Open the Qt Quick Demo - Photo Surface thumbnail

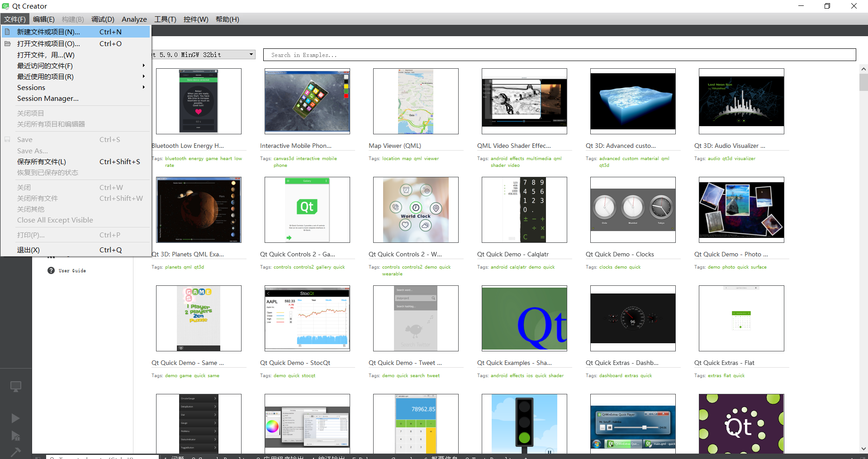tap(741, 210)
